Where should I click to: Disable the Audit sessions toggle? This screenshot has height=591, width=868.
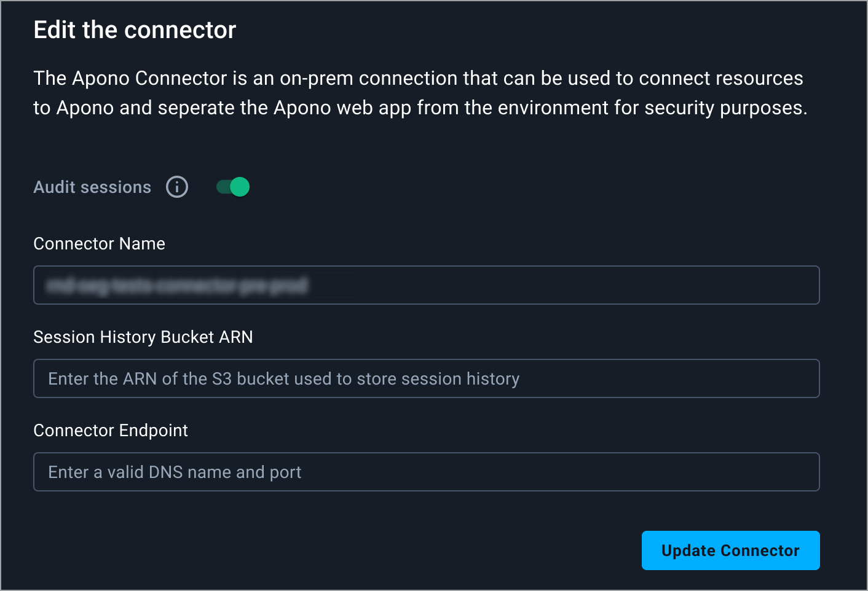pyautogui.click(x=233, y=187)
